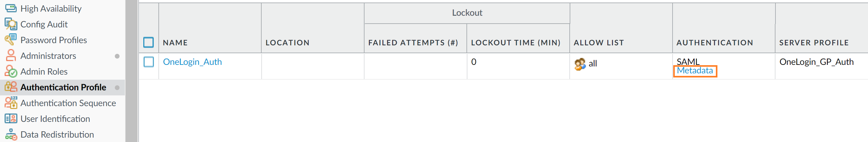Image resolution: width=868 pixels, height=142 pixels.
Task: Click the vertical sidebar divider bar
Action: tap(132, 71)
